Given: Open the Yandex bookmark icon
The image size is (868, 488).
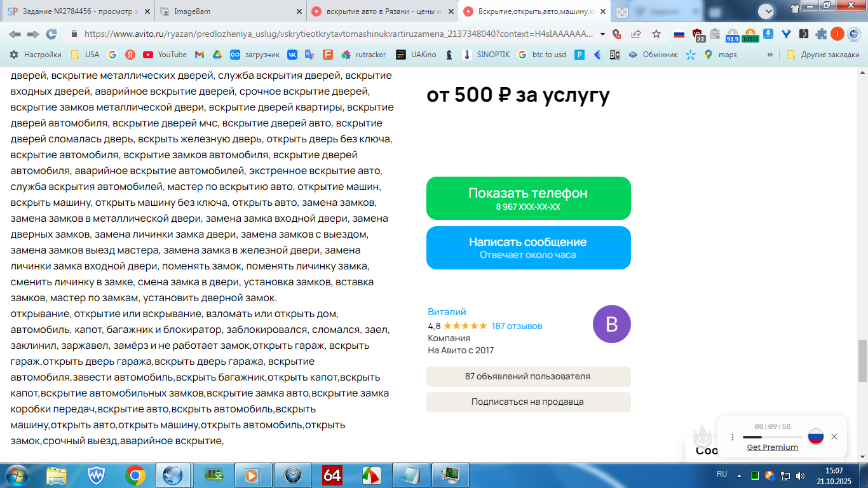Looking at the screenshot, I should [x=130, y=55].
